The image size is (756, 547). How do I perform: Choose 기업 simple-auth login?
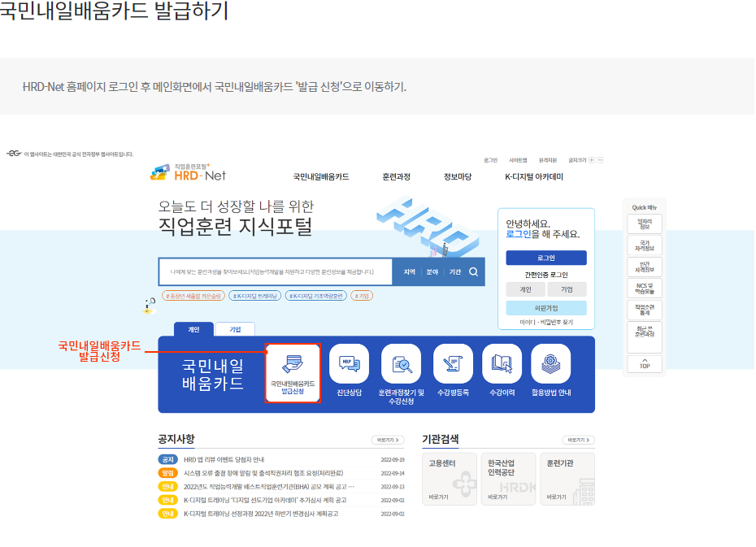(567, 289)
